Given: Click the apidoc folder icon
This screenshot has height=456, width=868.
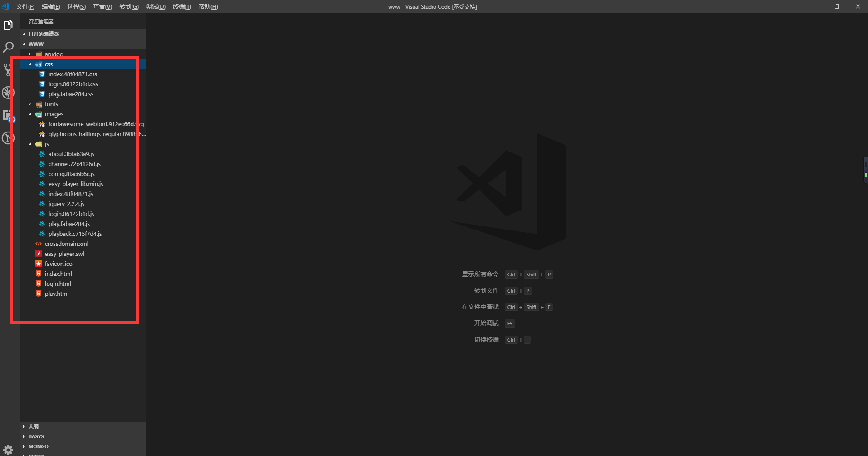Looking at the screenshot, I should click(x=39, y=54).
